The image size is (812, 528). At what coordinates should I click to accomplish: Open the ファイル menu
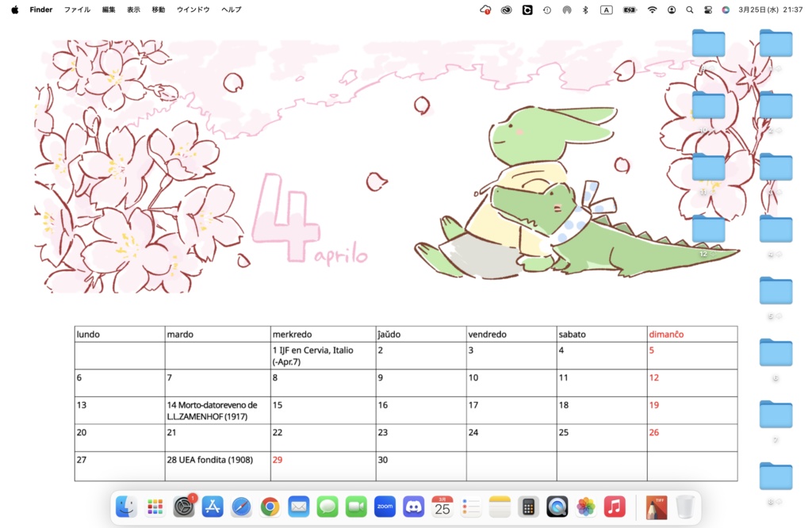pos(77,10)
